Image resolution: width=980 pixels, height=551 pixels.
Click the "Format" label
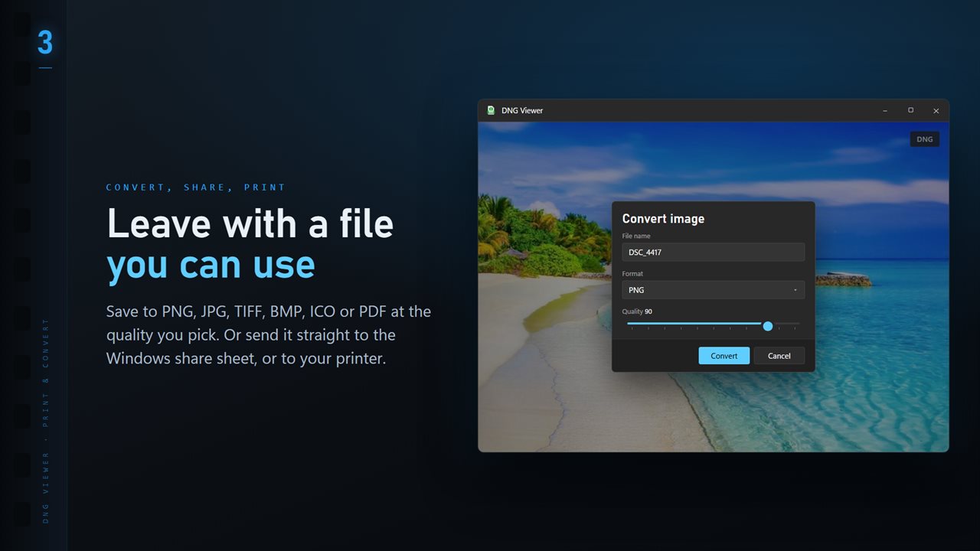[632, 274]
